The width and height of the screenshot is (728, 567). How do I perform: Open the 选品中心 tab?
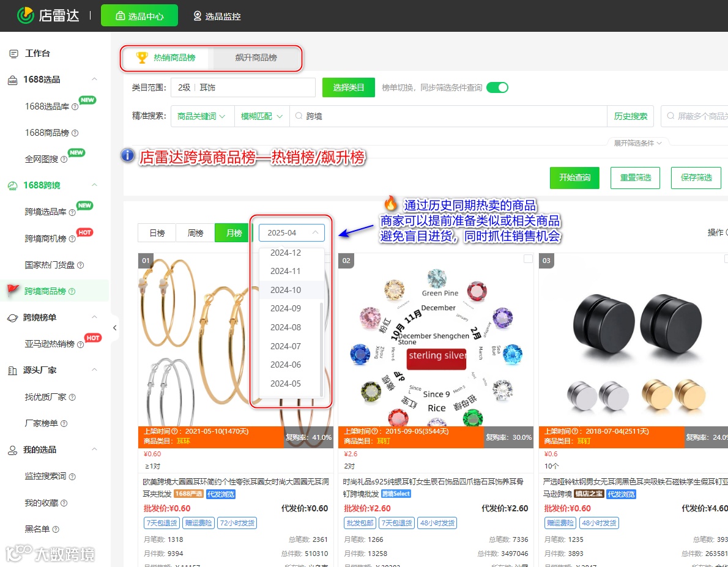[139, 16]
